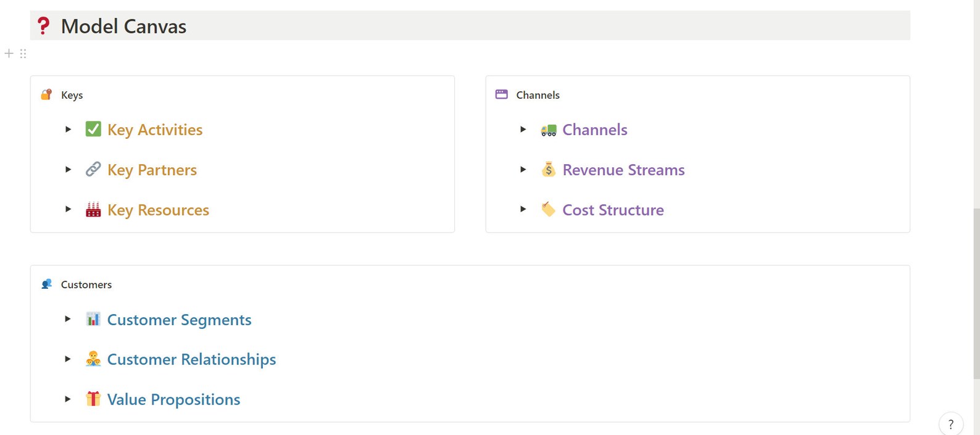Click the Keys callout title

tap(72, 95)
